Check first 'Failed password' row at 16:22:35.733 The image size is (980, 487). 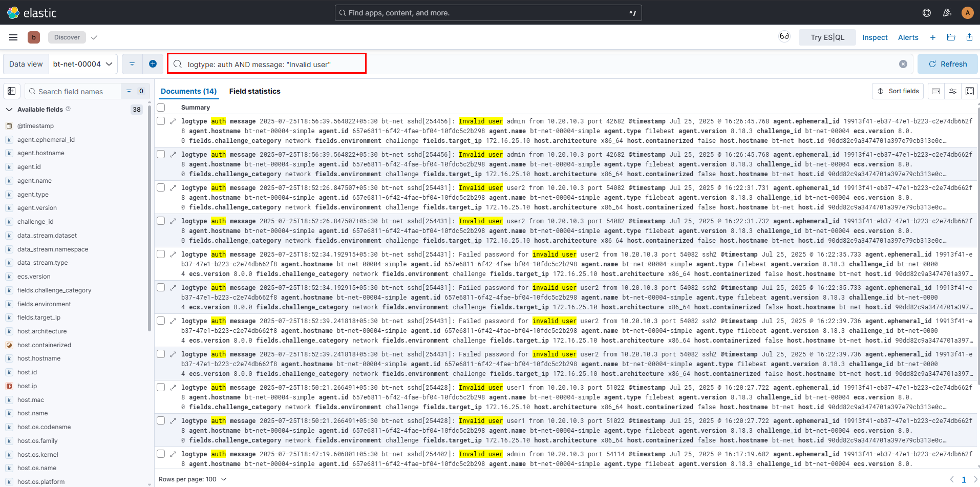tap(161, 254)
